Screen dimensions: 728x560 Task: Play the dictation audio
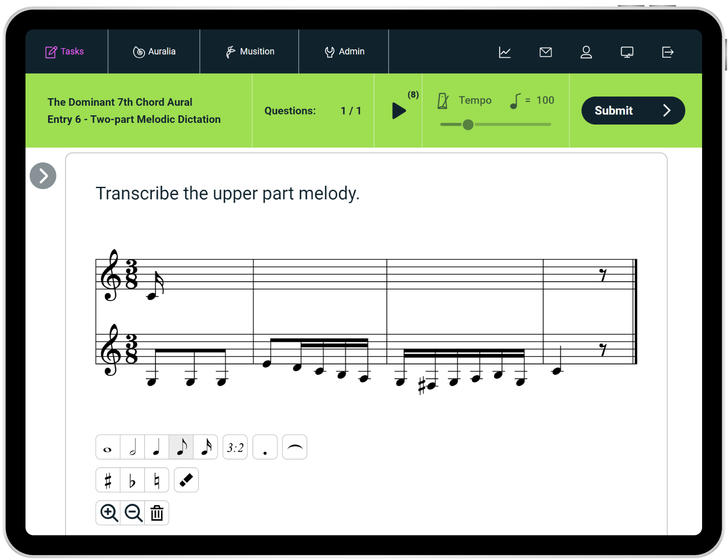[x=399, y=111]
